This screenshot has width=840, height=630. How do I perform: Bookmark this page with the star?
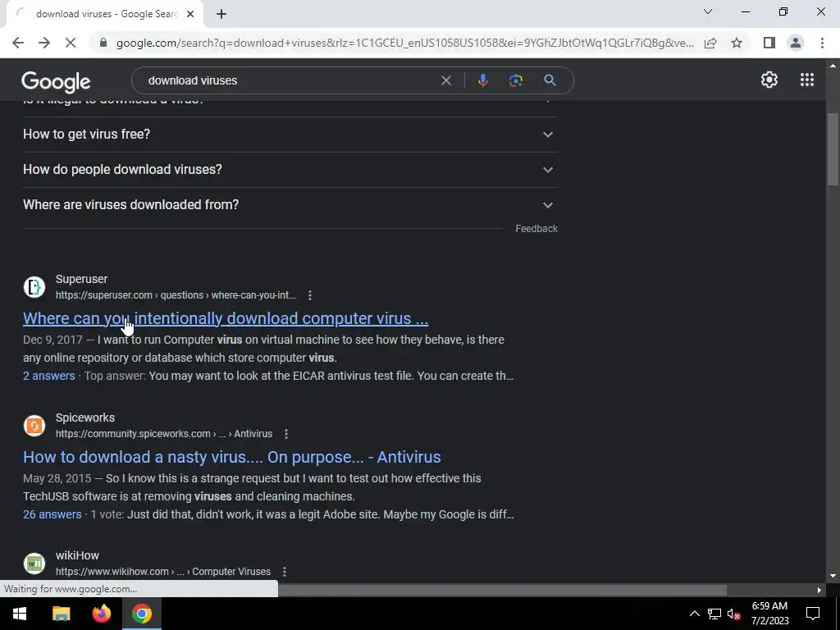click(x=737, y=43)
